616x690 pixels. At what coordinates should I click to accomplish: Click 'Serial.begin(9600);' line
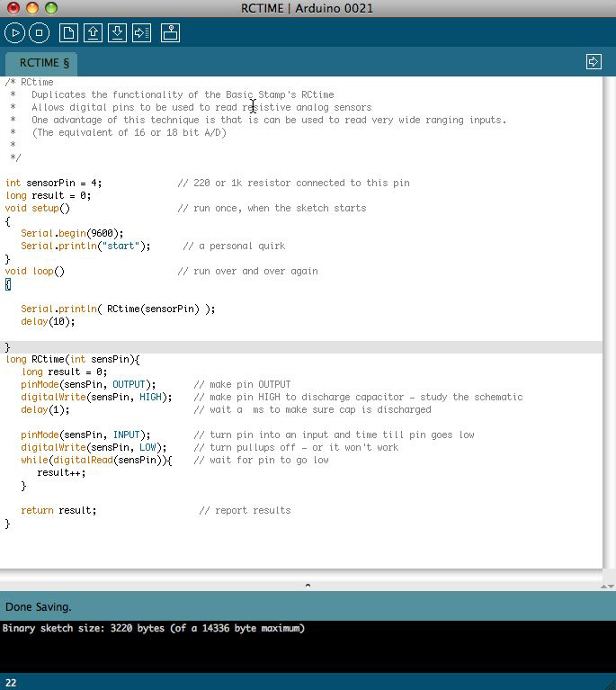[72, 233]
